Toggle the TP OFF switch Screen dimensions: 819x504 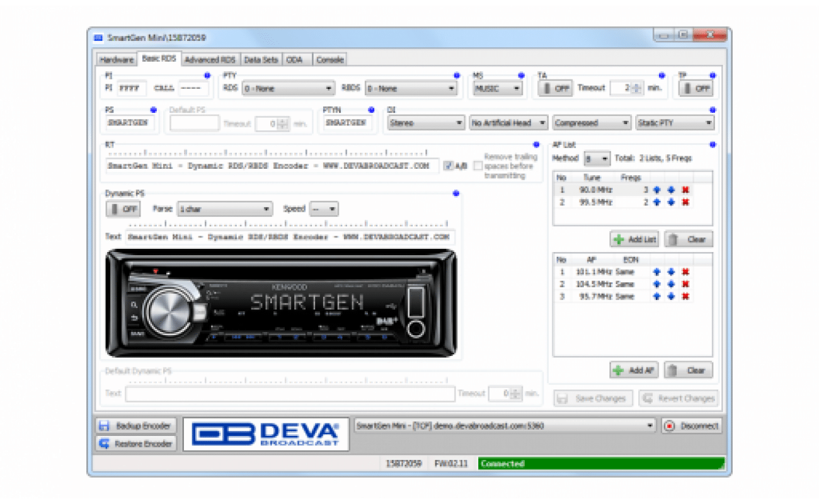[696, 89]
